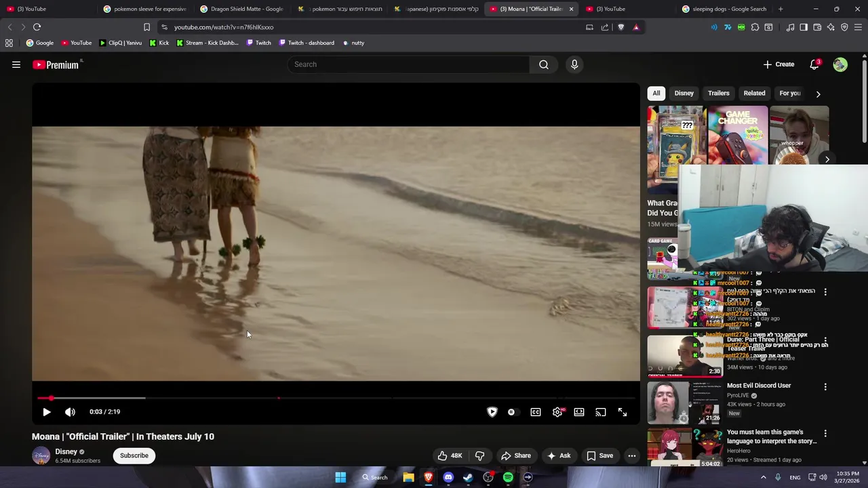The height and width of the screenshot is (488, 868).
Task: Play the Moana trailer video
Action: tap(47, 412)
